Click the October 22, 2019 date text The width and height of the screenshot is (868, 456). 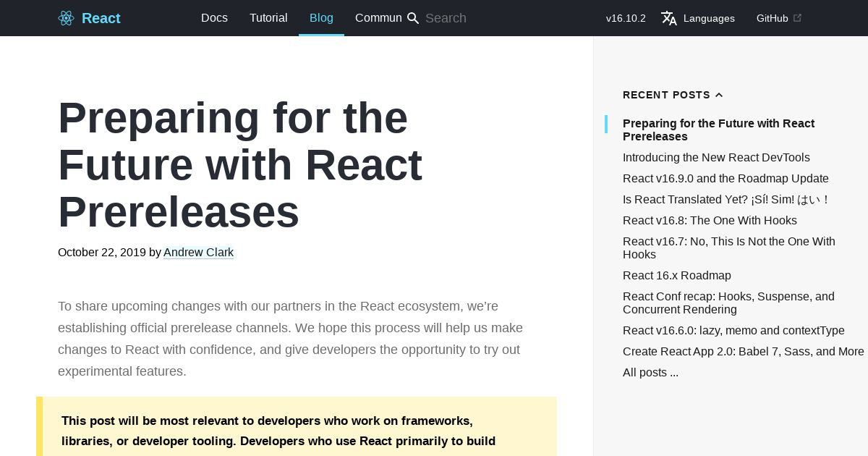tap(102, 253)
